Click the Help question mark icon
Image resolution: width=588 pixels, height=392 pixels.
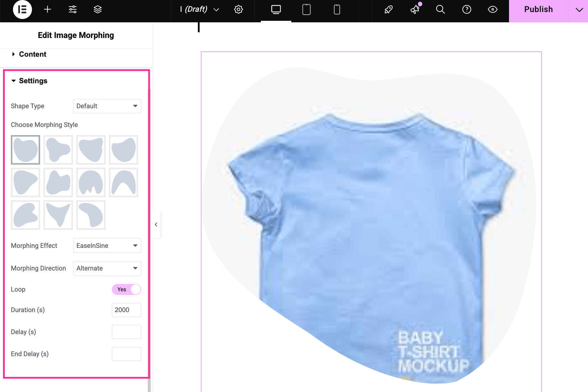pos(466,10)
